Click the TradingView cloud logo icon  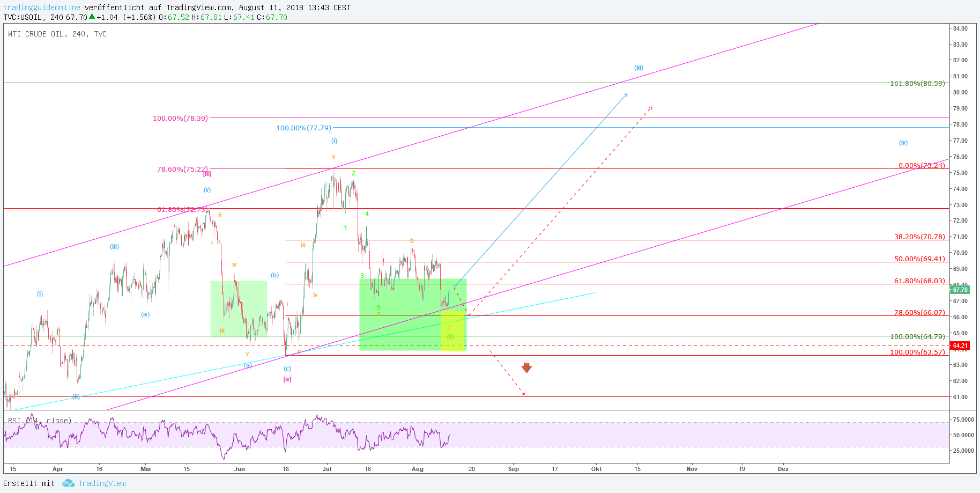pos(68,483)
